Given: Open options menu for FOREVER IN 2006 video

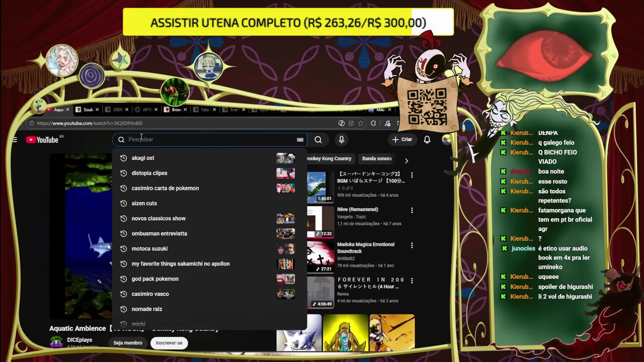Looking at the screenshot, I should tap(412, 281).
